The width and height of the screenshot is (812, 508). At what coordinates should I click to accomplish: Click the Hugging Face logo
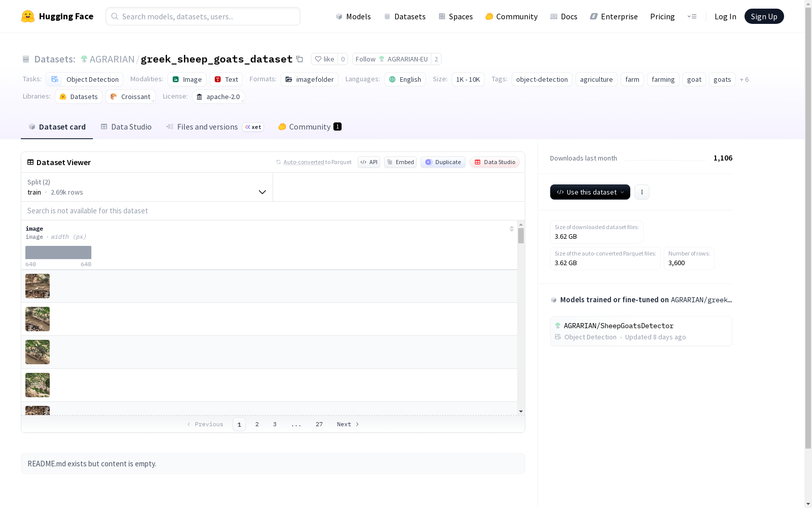[57, 16]
